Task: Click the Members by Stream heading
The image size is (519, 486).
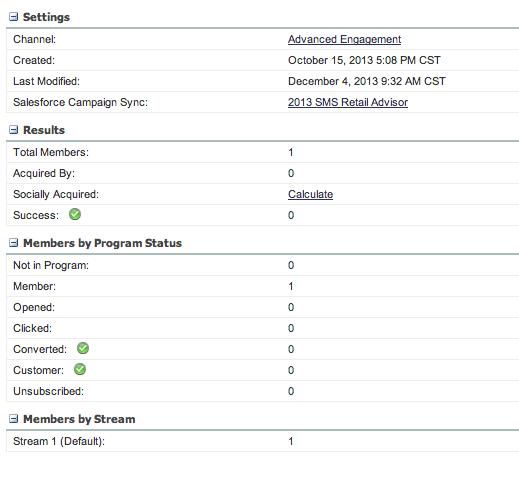Action: (79, 419)
